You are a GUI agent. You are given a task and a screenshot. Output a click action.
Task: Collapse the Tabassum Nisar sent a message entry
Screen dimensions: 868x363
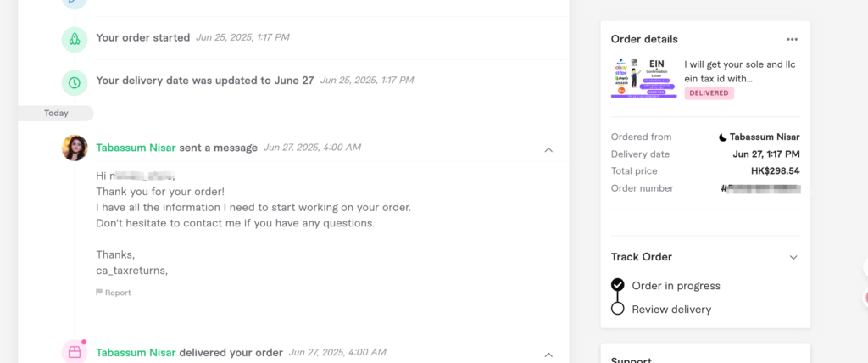tap(548, 149)
